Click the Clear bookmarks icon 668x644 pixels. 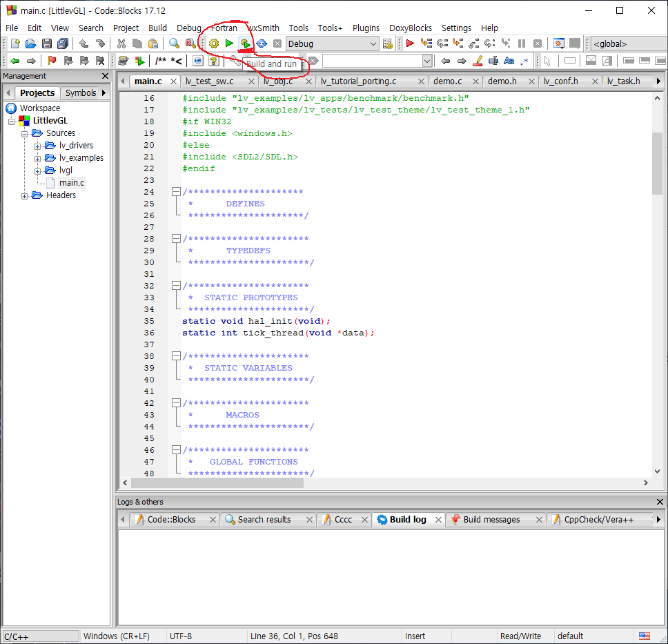100,61
